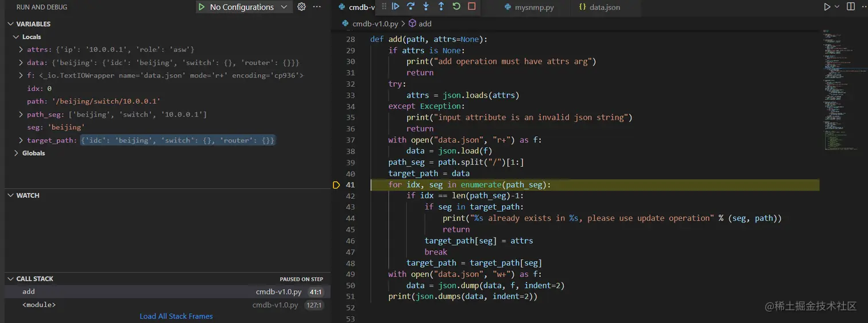Continue debugging execution

point(396,6)
